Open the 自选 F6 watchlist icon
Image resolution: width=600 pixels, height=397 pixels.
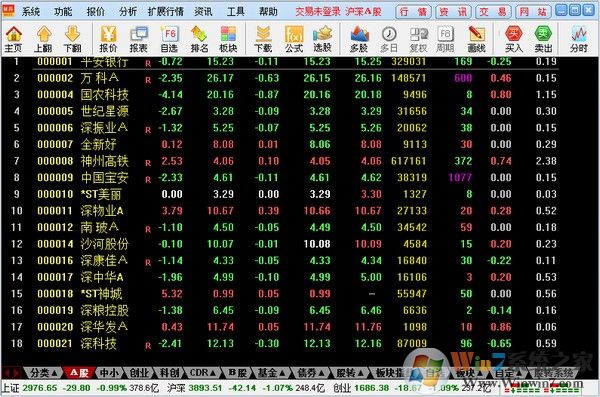(169, 39)
